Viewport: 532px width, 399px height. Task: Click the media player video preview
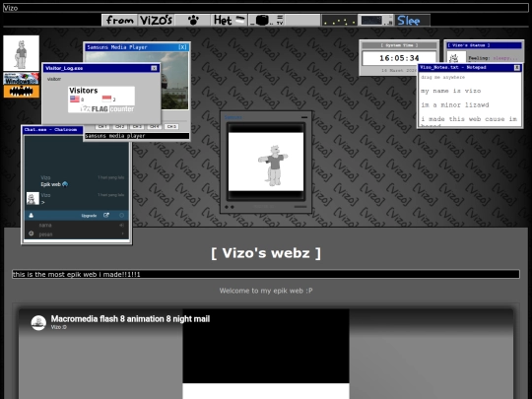point(174,81)
